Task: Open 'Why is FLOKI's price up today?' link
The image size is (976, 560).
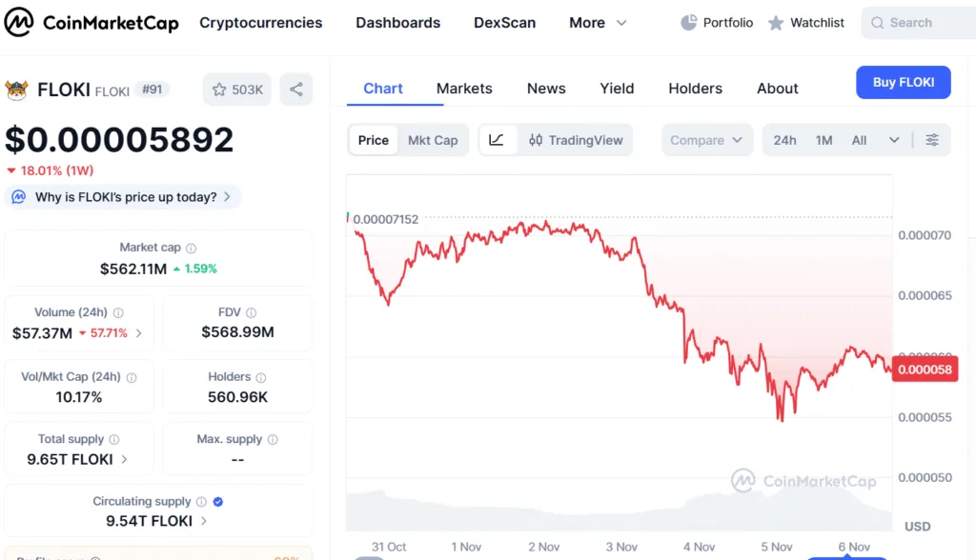Action: click(x=122, y=196)
